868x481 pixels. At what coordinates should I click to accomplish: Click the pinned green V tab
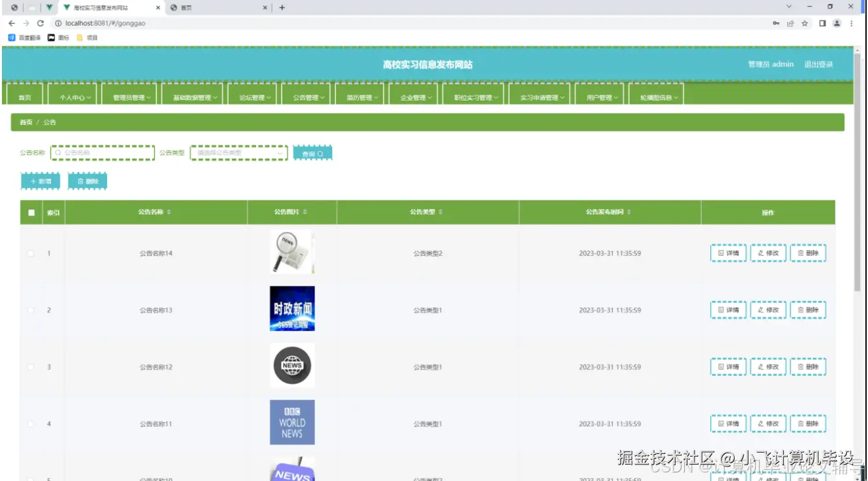[49, 8]
